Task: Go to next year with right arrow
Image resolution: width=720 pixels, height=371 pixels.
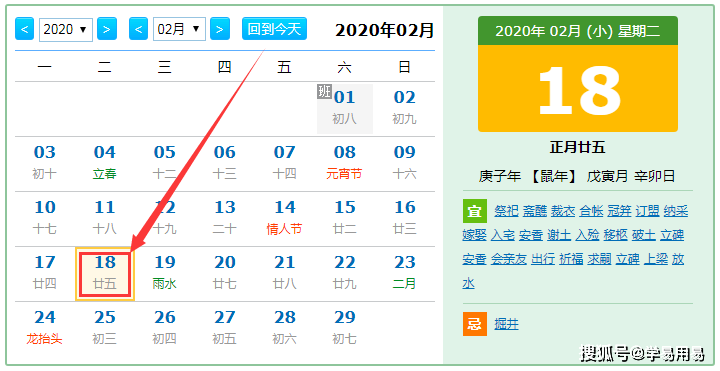Action: tap(107, 29)
